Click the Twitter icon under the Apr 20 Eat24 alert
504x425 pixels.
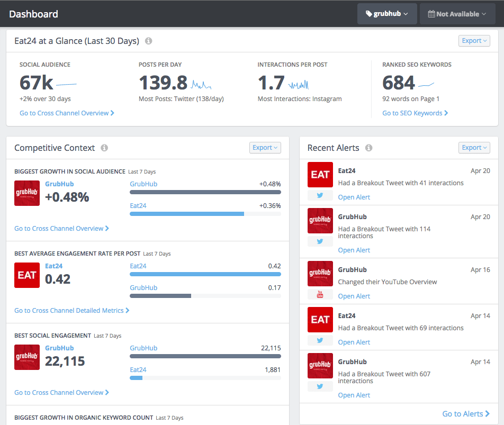[x=320, y=195]
